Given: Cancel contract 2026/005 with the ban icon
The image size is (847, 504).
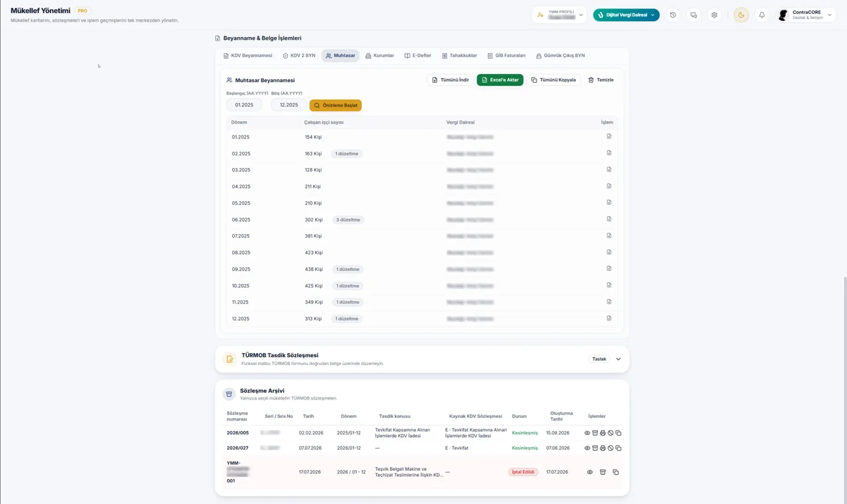Looking at the screenshot, I should tap(611, 433).
